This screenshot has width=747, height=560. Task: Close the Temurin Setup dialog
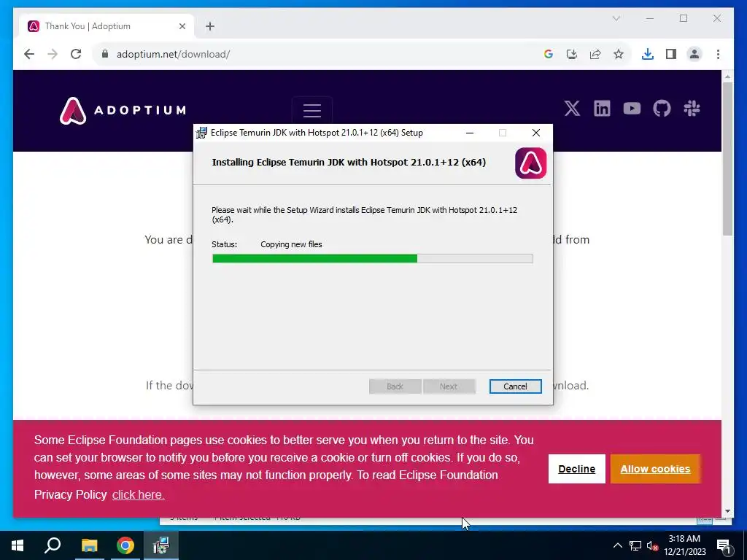click(536, 133)
